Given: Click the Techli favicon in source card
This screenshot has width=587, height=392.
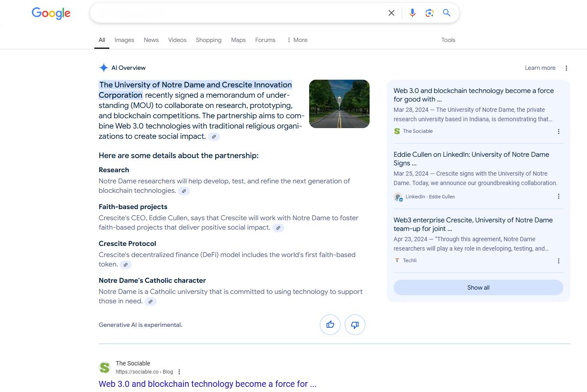Looking at the screenshot, I should pyautogui.click(x=397, y=260).
